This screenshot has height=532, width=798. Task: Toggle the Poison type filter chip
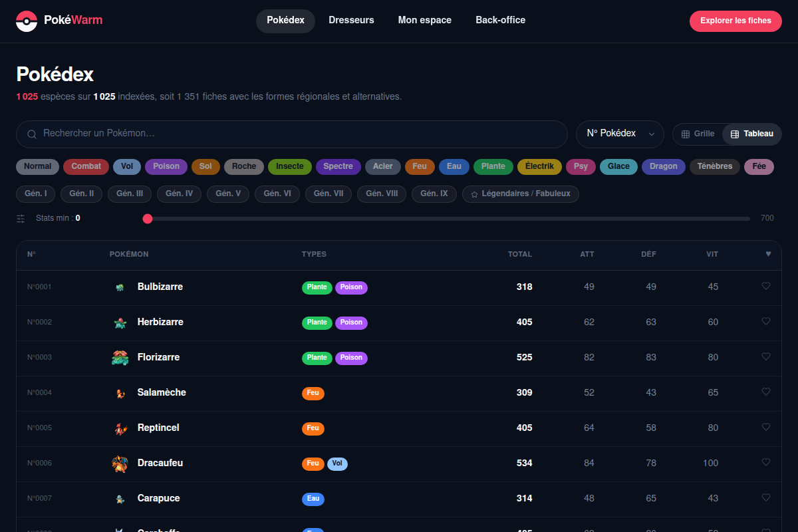point(166,167)
